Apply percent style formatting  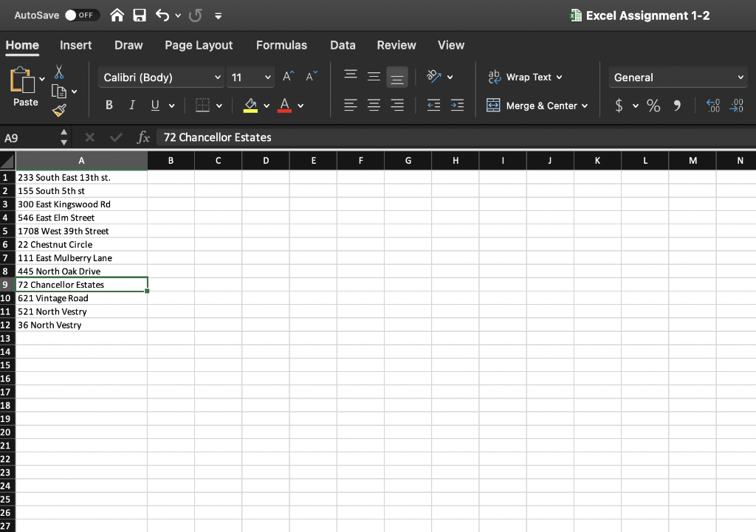click(x=653, y=106)
